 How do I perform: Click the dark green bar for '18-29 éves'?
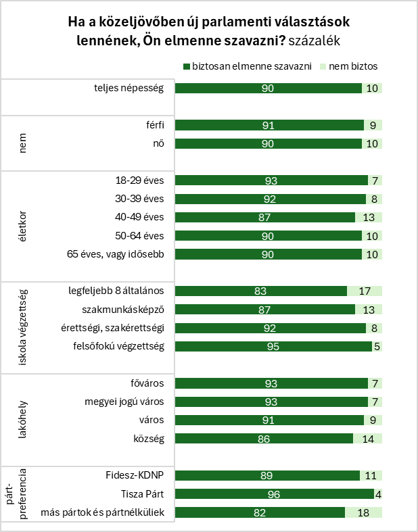click(272, 180)
